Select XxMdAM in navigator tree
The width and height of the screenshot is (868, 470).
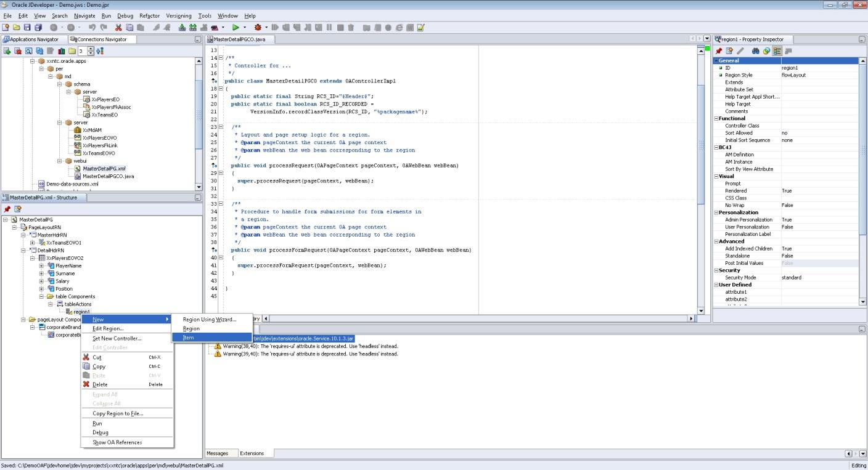coord(92,130)
